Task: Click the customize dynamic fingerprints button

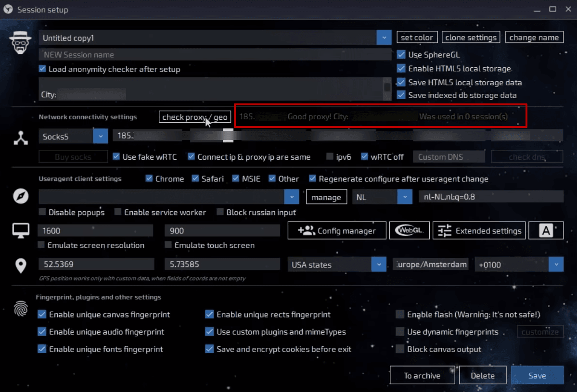Action: pyautogui.click(x=540, y=332)
